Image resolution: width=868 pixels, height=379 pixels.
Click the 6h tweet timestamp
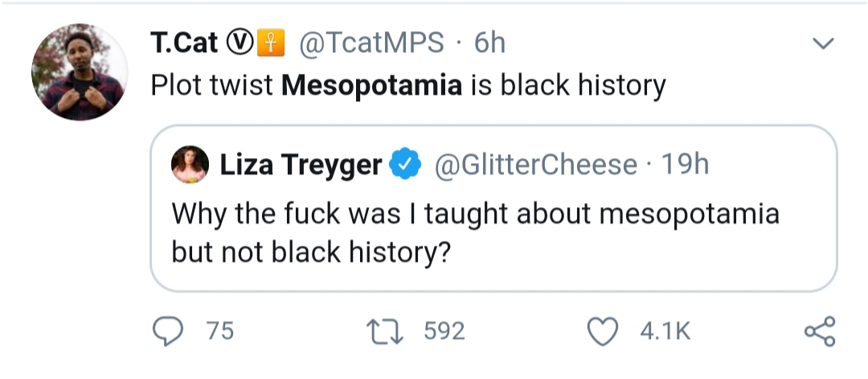pos(489,43)
